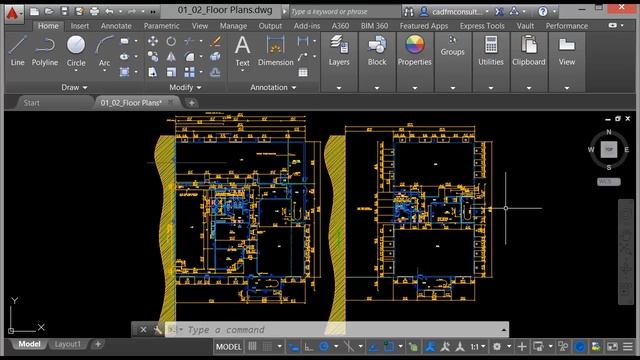The image size is (640, 360).
Task: Click the multiline Text tool
Action: tap(242, 51)
